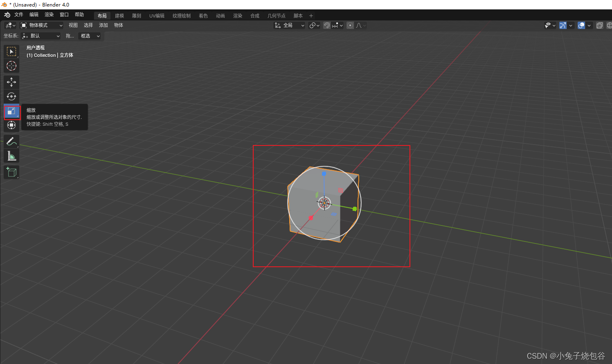The height and width of the screenshot is (364, 612).
Task: Click the (1) Collection | 立方体 label
Action: 50,55
